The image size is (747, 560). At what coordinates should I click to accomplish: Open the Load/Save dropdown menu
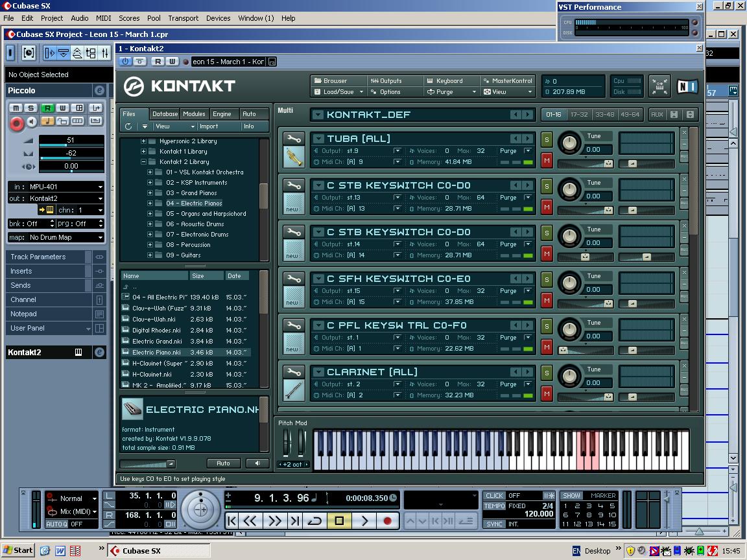point(338,92)
